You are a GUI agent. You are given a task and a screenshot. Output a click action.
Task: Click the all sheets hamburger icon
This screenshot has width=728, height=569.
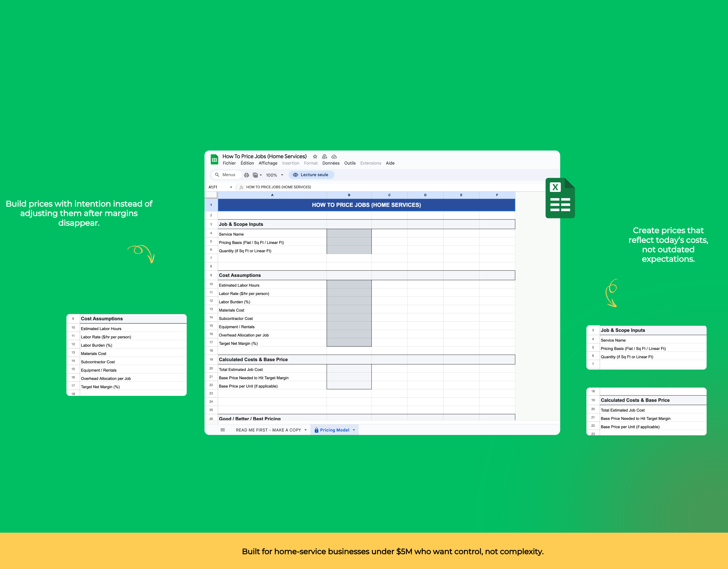pos(223,430)
